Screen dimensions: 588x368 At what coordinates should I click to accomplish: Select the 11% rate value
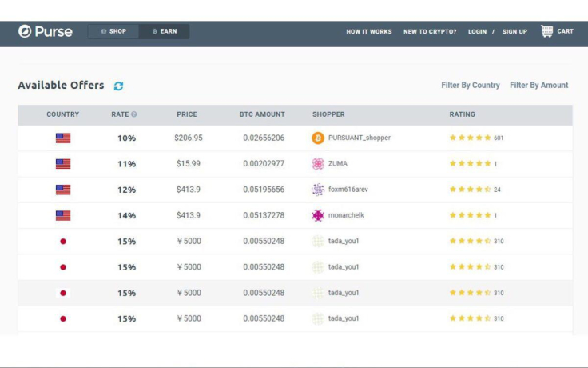(127, 164)
